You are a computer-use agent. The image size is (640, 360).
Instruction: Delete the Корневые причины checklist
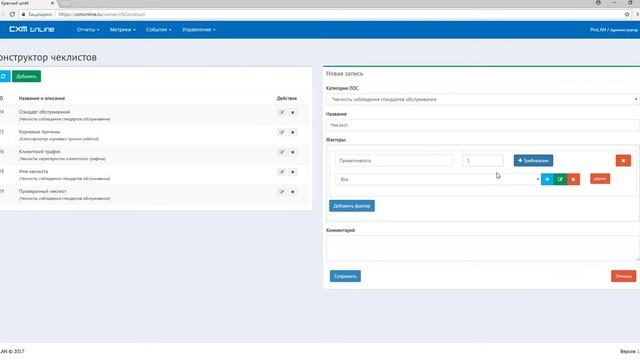[x=293, y=132]
